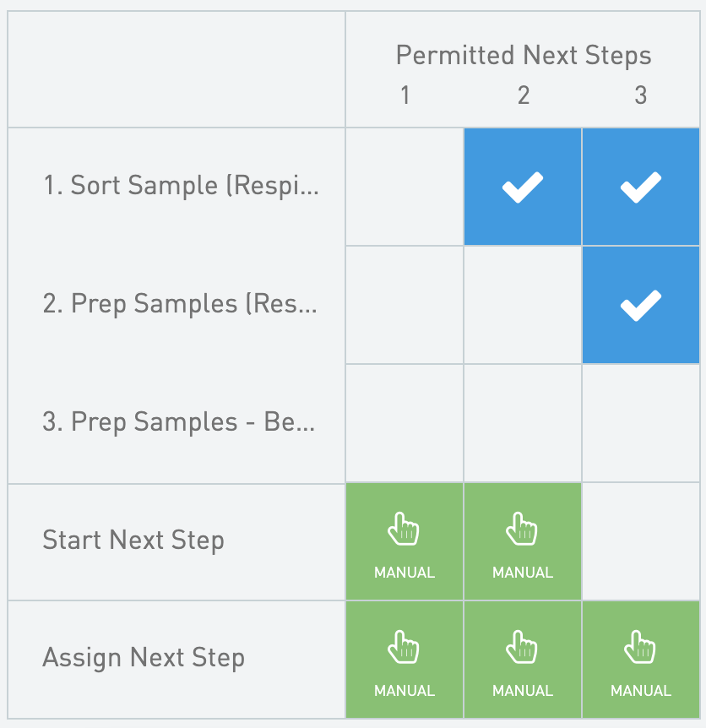
Task: Select the 2. Prep Samples row label
Action: pyautogui.click(x=180, y=304)
